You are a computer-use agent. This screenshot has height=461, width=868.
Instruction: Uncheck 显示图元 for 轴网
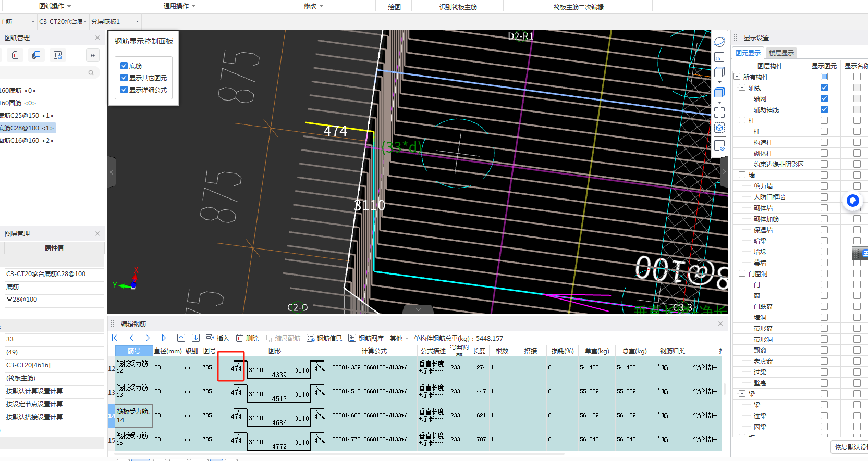[824, 98]
